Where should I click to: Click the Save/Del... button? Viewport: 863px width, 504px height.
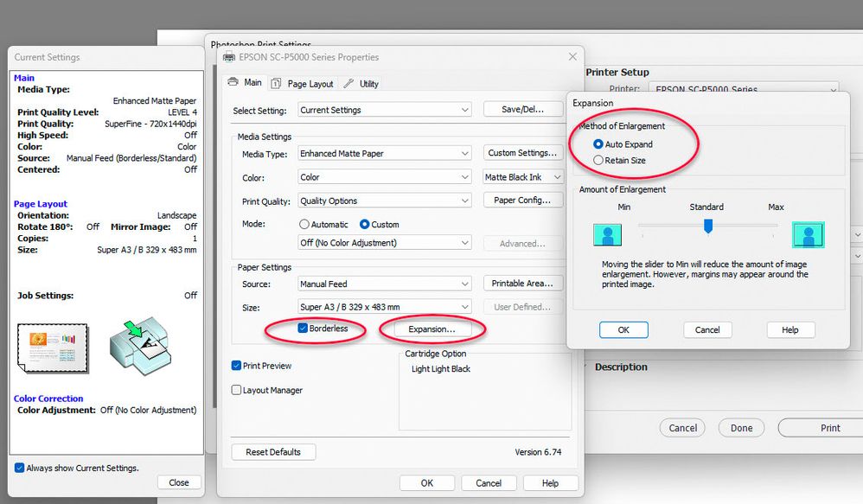[523, 110]
